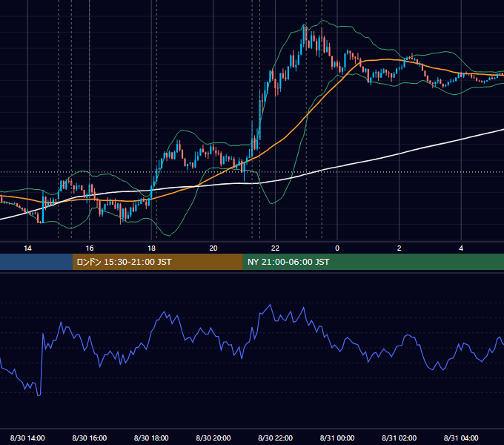Screen dimensions: 504x445
Task: Click the 20 hour label on price chart axis
Action: click(213, 248)
